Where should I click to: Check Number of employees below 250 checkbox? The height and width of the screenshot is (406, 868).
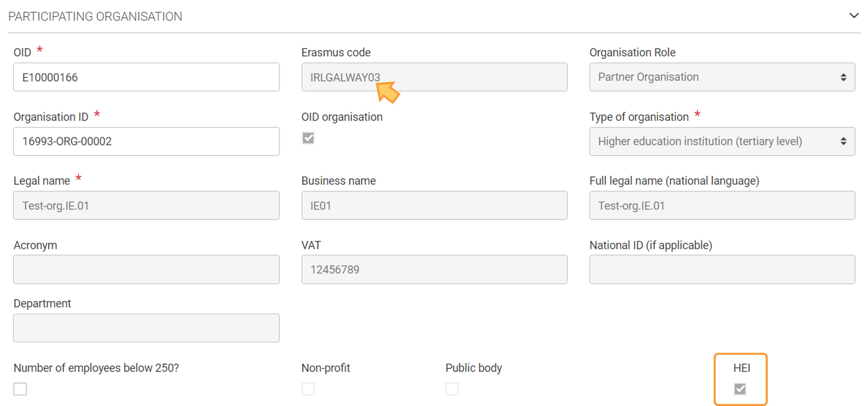(20, 389)
